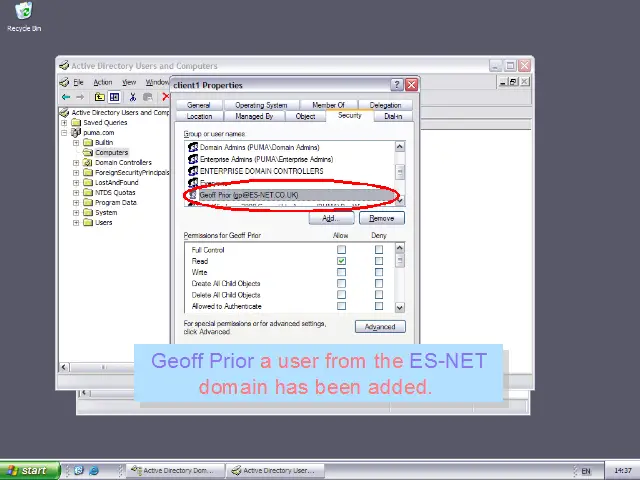Switch to the General tab

(x=199, y=105)
